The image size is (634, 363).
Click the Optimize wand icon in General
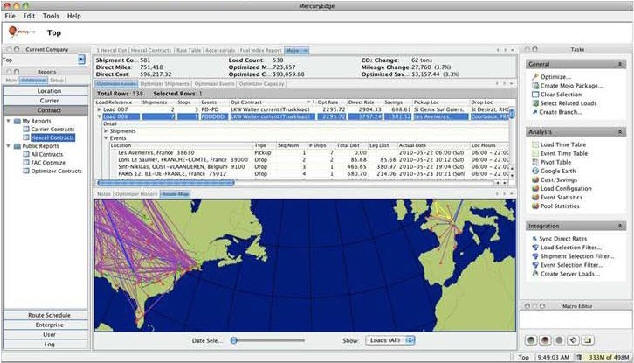point(535,76)
